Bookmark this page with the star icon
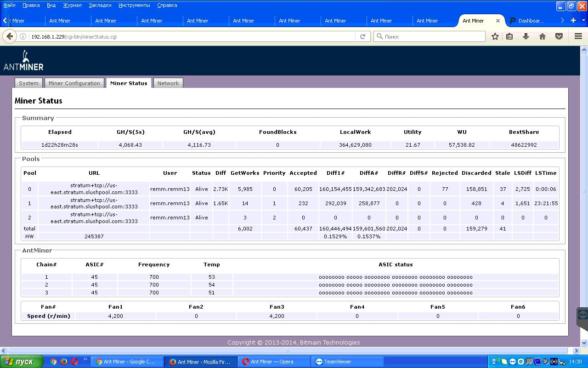This screenshot has height=368, width=588. click(x=495, y=36)
